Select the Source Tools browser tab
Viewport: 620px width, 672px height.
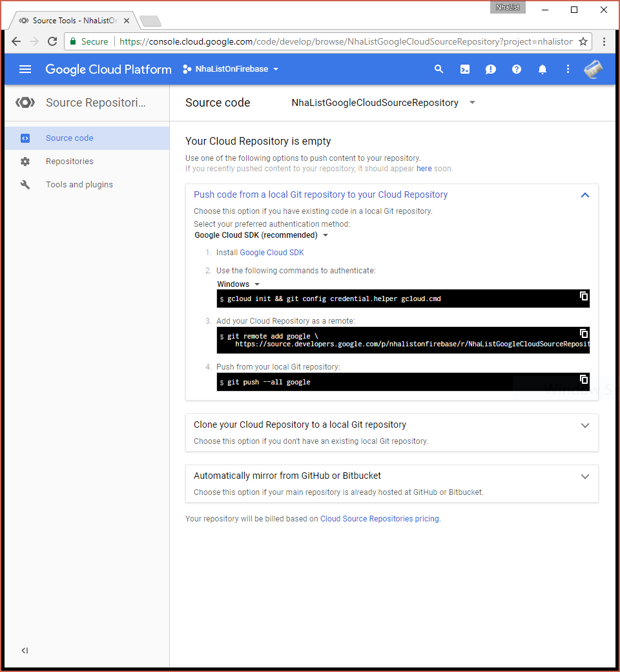pyautogui.click(x=74, y=21)
